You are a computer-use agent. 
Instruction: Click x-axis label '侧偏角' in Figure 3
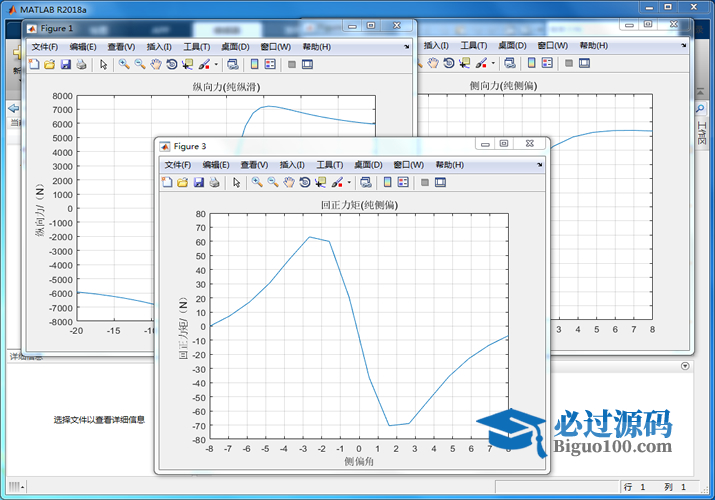click(x=359, y=462)
